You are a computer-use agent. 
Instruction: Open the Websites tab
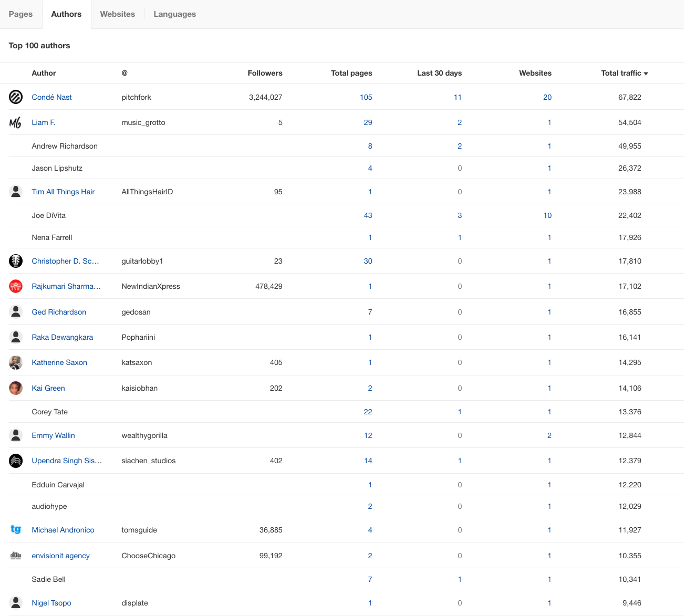(x=117, y=14)
